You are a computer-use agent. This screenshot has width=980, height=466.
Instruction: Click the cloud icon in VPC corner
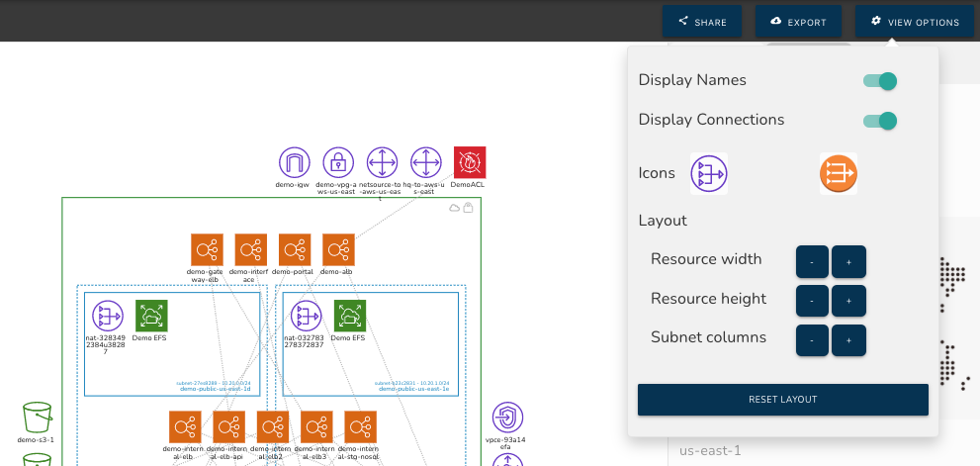pyautogui.click(x=454, y=208)
